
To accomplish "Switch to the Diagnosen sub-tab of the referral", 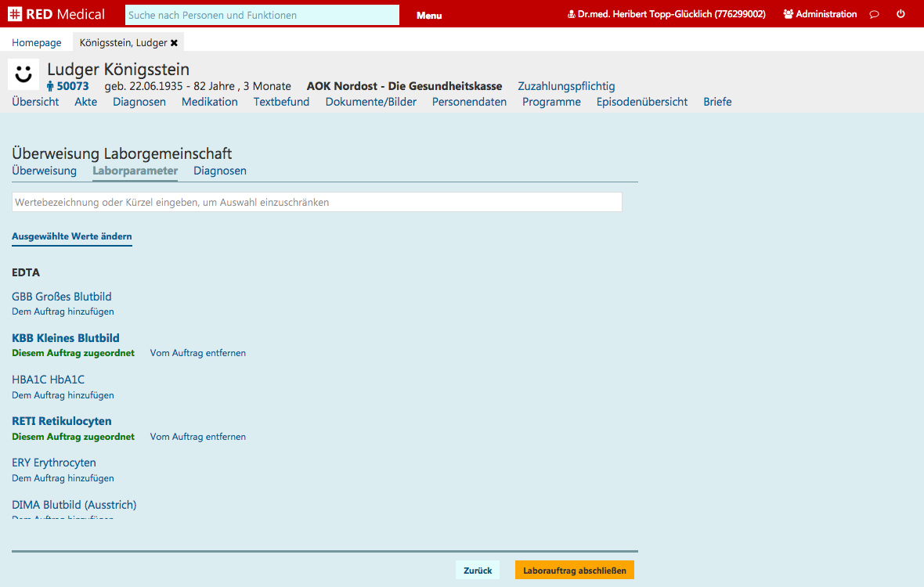I will 220,171.
